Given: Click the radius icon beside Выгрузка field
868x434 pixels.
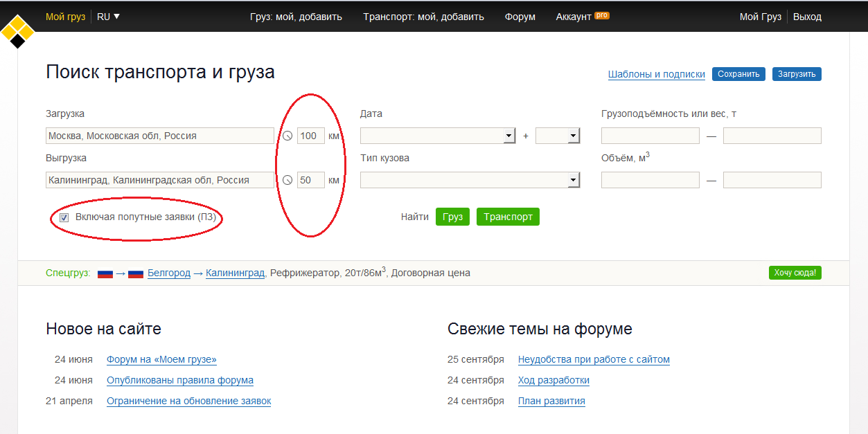Looking at the screenshot, I should 287,181.
